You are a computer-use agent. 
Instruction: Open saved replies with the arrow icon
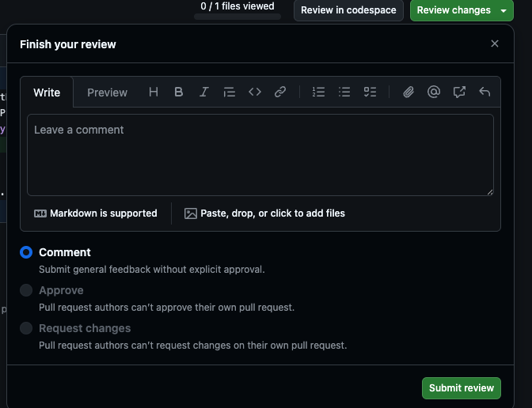[484, 92]
